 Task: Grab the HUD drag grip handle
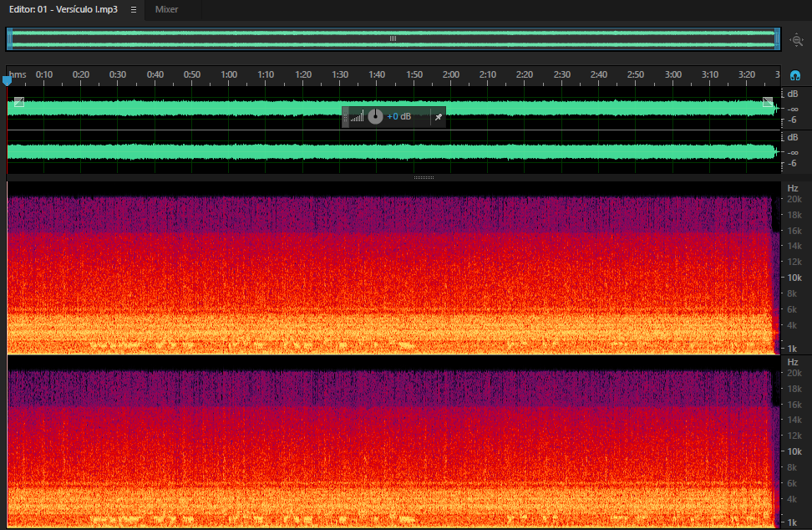click(x=345, y=117)
